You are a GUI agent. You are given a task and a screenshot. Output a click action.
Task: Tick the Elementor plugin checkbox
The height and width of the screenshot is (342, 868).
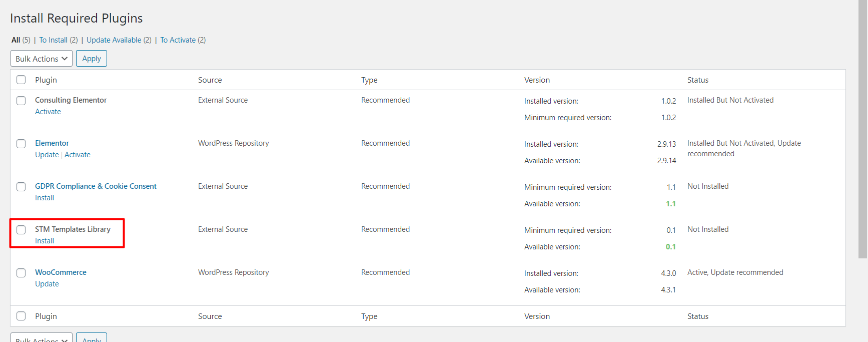tap(21, 144)
